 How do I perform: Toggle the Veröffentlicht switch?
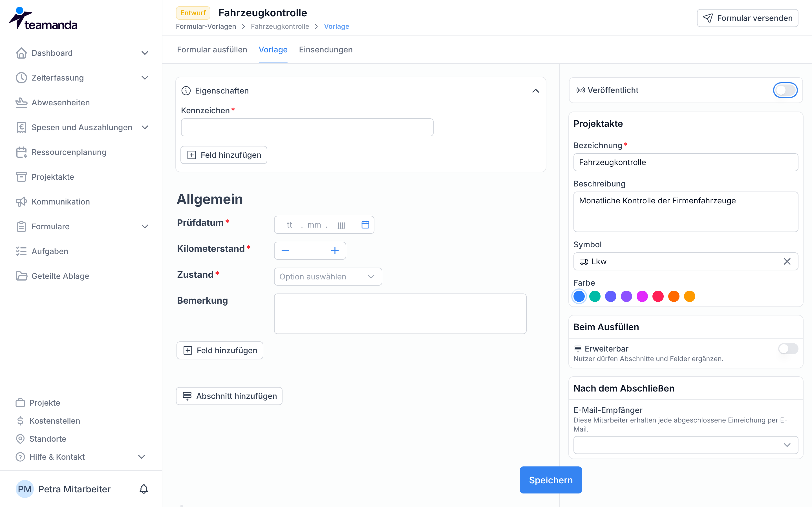tap(785, 90)
